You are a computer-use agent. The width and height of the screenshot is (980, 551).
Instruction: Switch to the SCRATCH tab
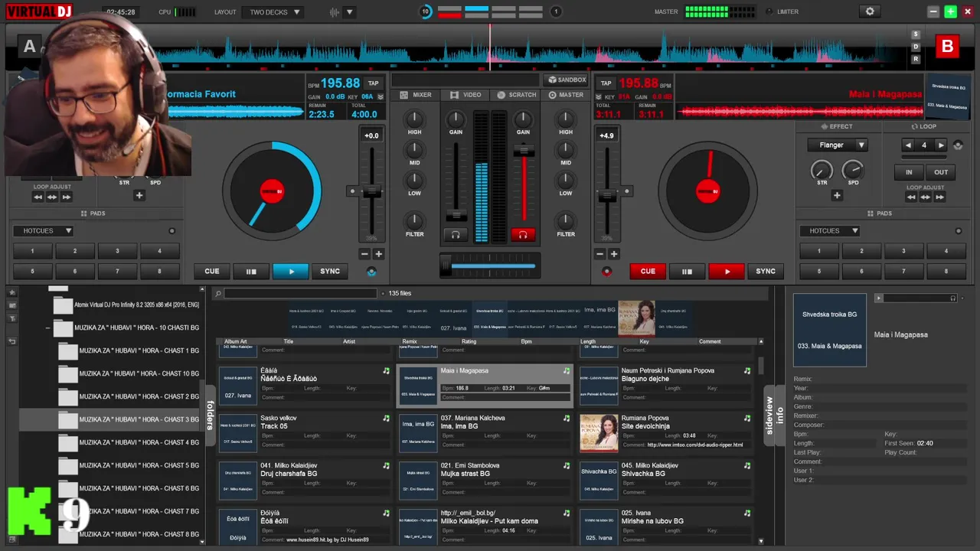coord(517,95)
